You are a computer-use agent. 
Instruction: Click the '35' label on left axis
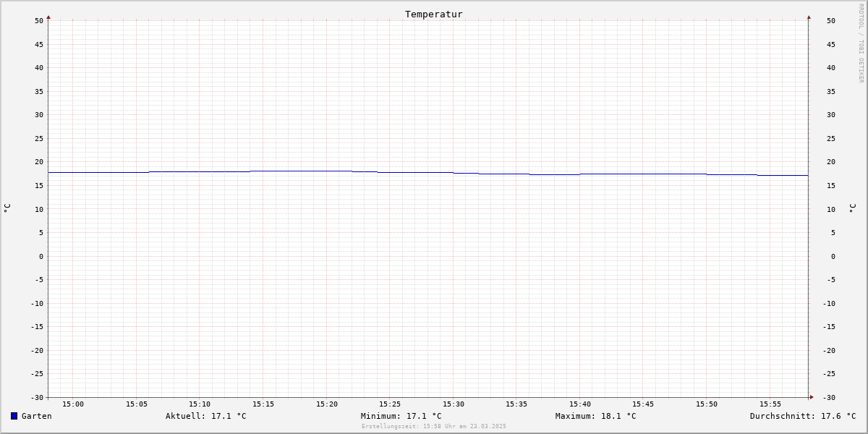point(39,91)
